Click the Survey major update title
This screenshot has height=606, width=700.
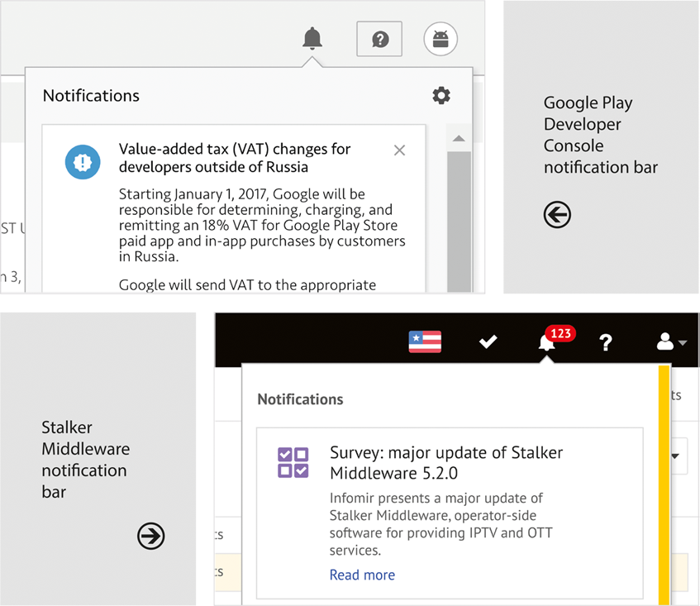(x=446, y=463)
